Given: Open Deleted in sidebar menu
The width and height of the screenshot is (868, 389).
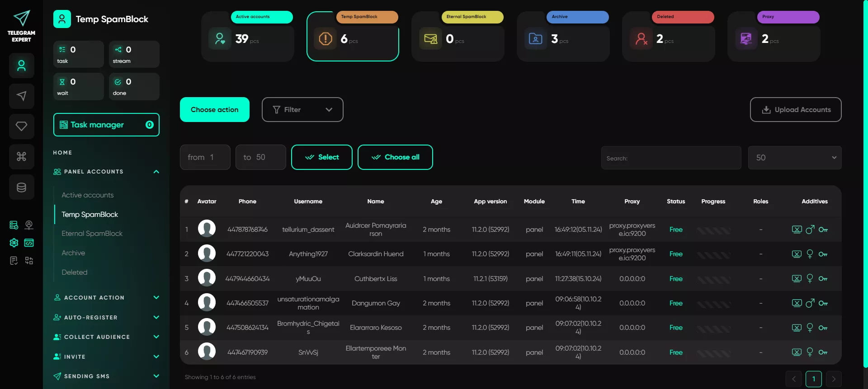Looking at the screenshot, I should pos(75,272).
